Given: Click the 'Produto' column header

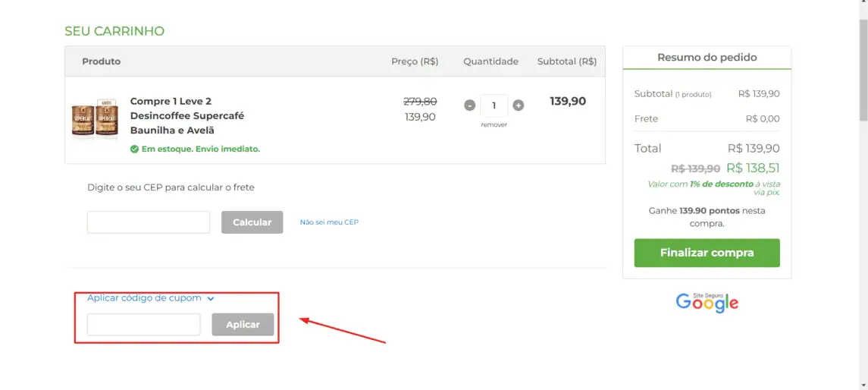Looking at the screenshot, I should (x=102, y=61).
